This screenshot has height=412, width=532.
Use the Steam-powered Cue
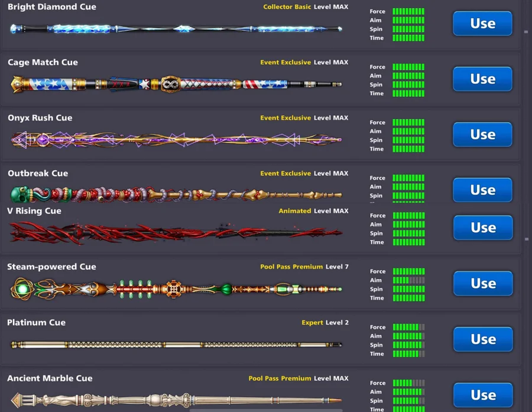click(483, 283)
